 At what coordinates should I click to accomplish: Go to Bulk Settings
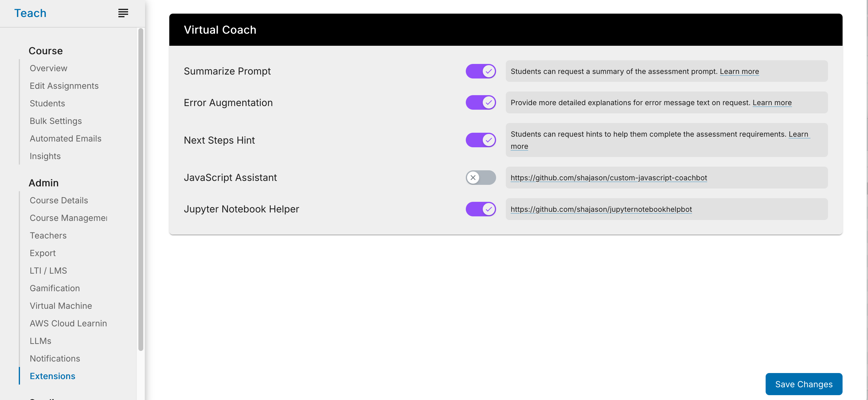point(56,121)
